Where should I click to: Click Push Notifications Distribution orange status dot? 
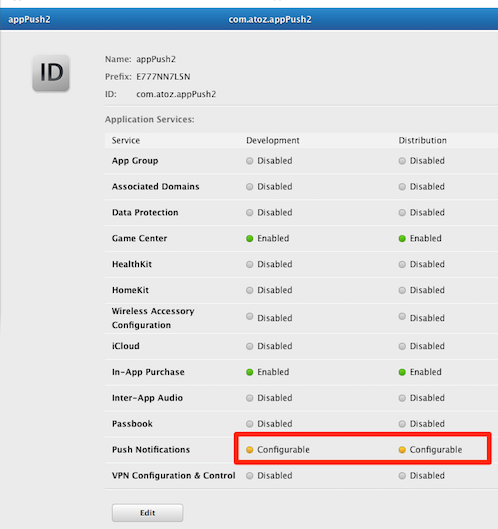402,450
